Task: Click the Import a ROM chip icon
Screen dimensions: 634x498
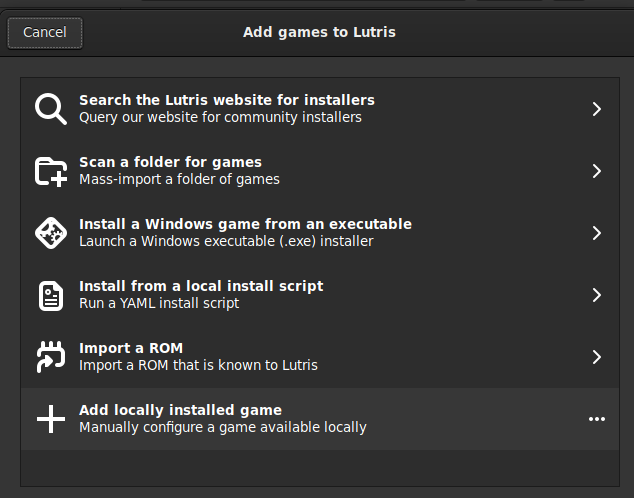Action: click(50, 357)
